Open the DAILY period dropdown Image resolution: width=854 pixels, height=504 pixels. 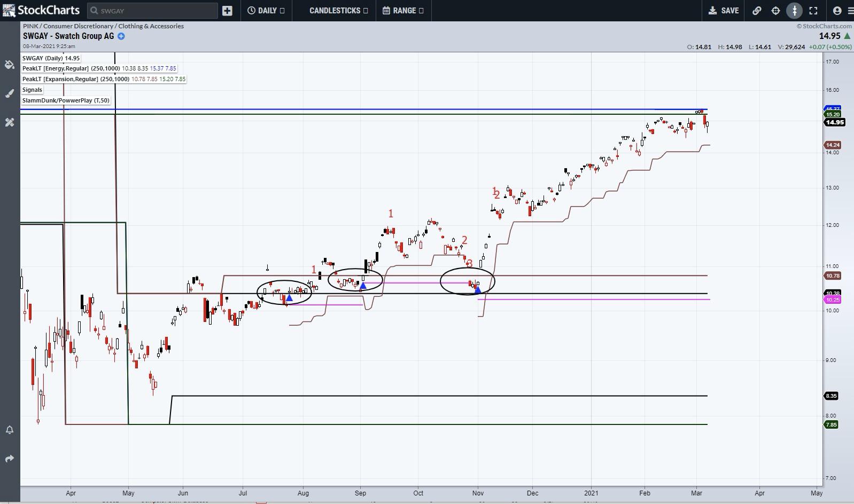266,11
